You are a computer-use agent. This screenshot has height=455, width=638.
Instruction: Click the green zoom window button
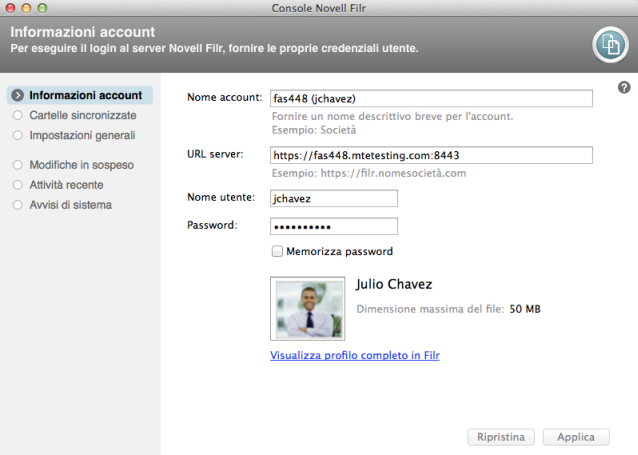pyautogui.click(x=42, y=8)
